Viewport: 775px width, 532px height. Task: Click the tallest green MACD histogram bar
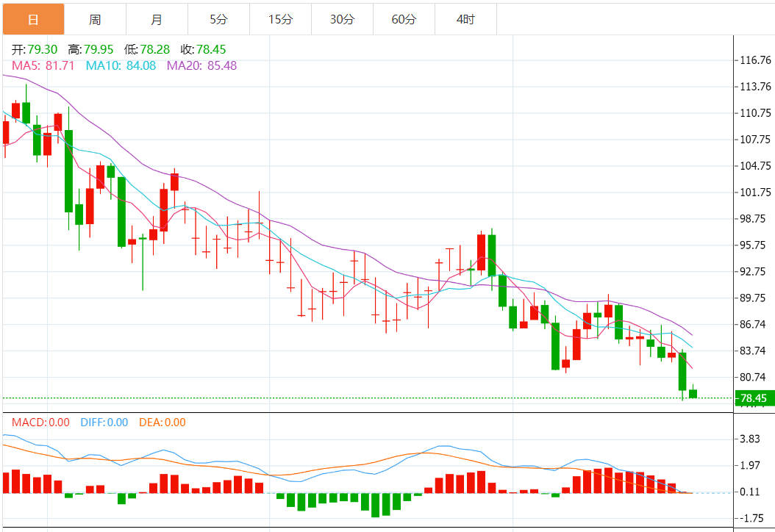point(375,506)
